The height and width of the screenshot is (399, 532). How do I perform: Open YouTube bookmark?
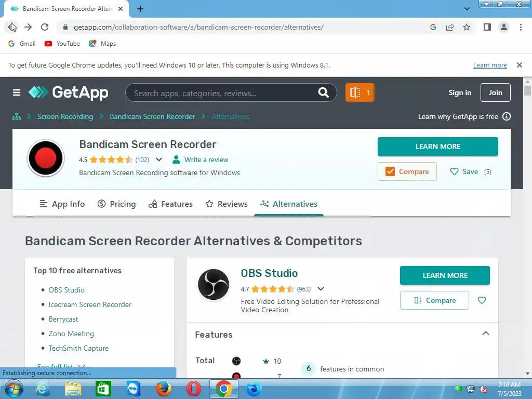pyautogui.click(x=62, y=44)
